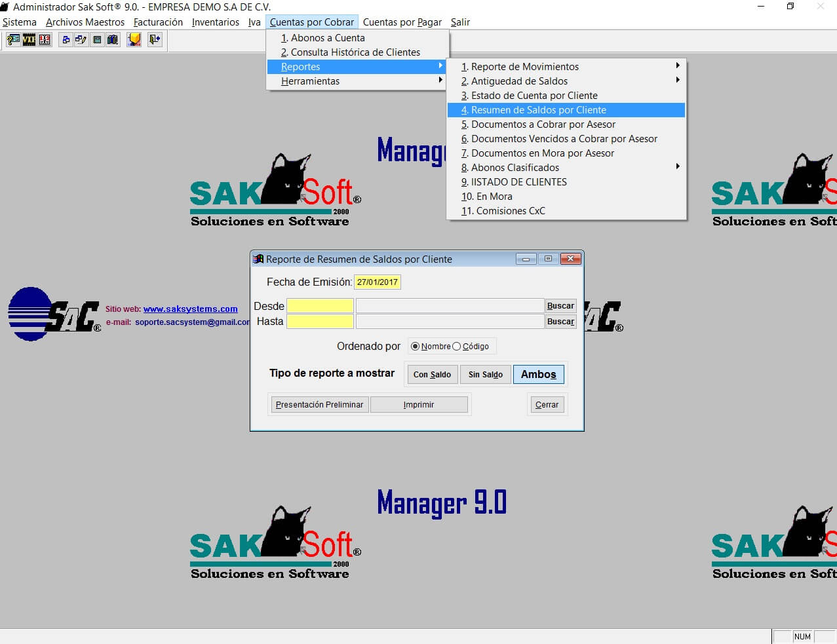This screenshot has width=837, height=644.
Task: Open the Reportes submenu entry
Action: tap(357, 67)
